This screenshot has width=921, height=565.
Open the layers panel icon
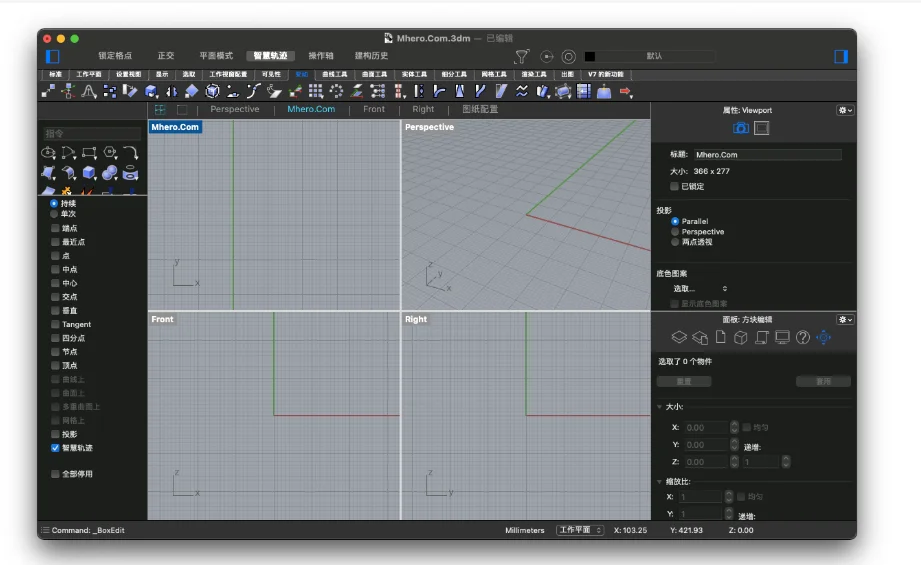(679, 338)
